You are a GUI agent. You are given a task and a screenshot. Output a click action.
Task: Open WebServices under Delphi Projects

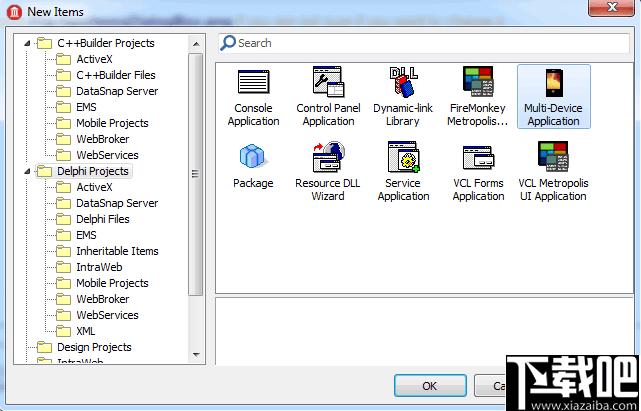(x=97, y=315)
